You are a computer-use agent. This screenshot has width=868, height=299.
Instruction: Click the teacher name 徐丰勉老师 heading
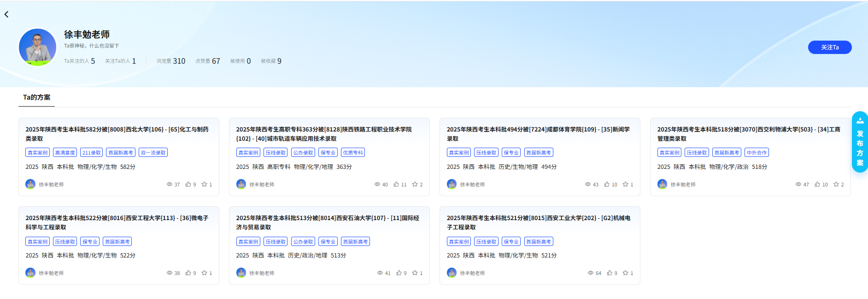(87, 35)
